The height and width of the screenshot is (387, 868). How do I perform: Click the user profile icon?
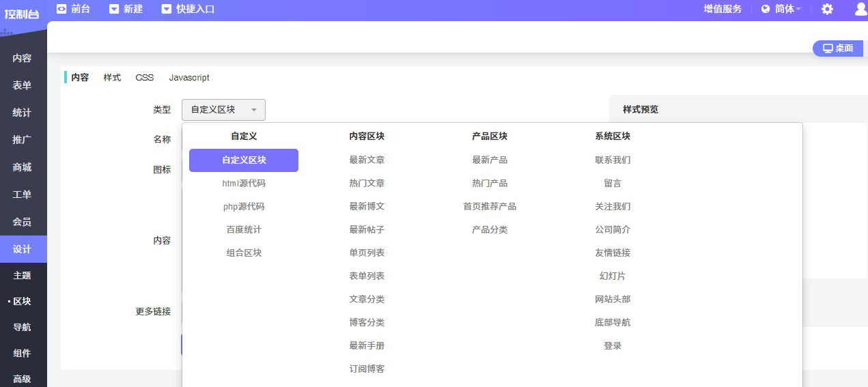click(x=860, y=9)
